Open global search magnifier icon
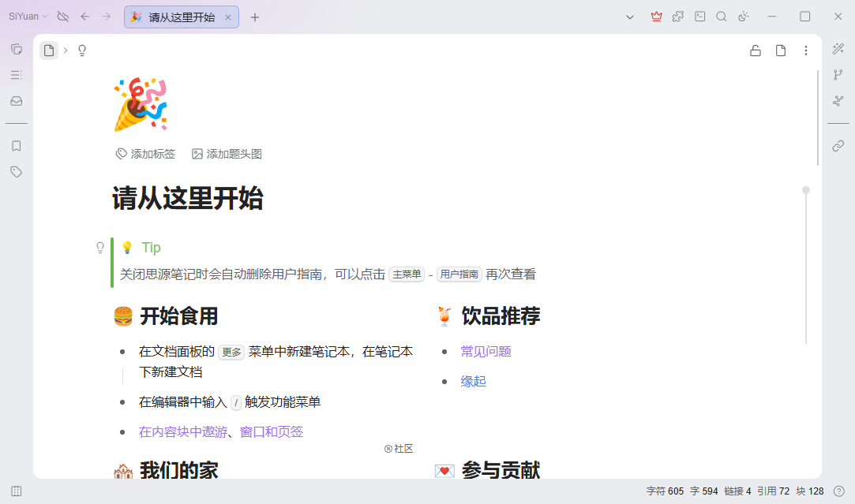 722,17
